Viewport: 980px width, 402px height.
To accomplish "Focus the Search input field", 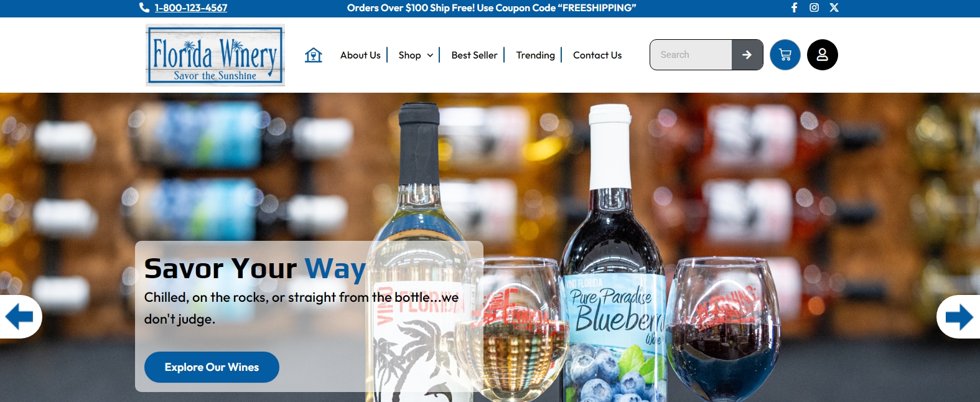I will (691, 55).
